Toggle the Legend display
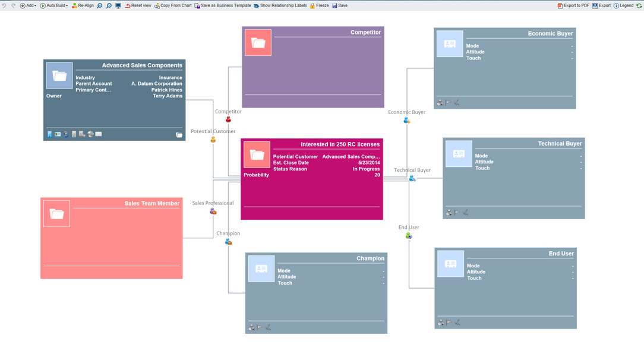The width and height of the screenshot is (644, 344). coord(623,5)
